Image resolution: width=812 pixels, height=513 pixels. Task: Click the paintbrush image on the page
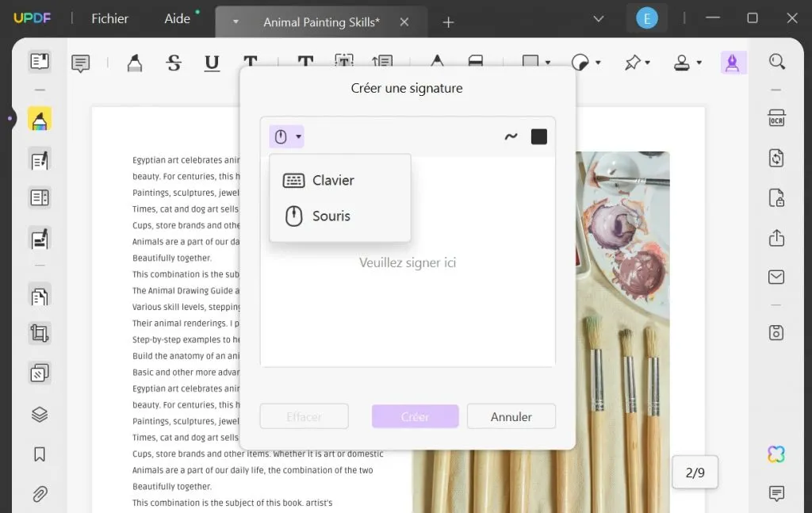pyautogui.click(x=622, y=331)
